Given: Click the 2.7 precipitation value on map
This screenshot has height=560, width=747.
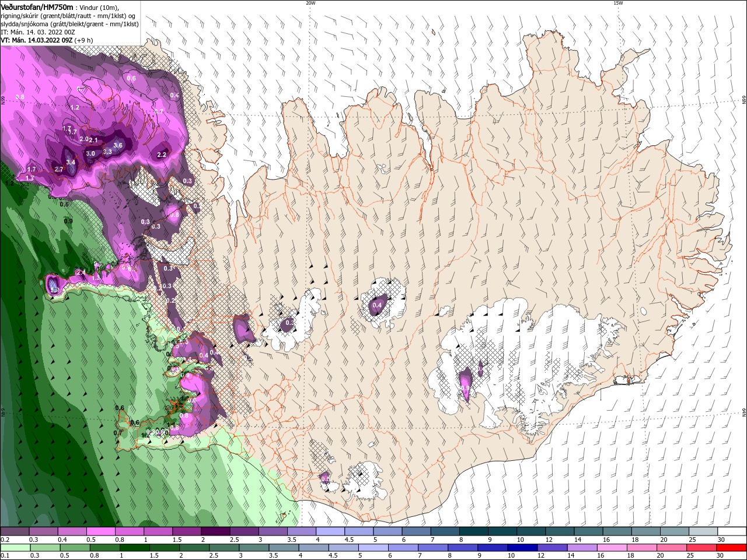Looking at the screenshot, I should [x=58, y=169].
